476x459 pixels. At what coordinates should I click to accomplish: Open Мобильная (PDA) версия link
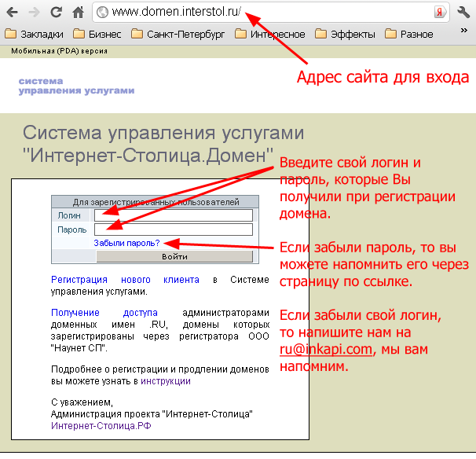(59, 51)
